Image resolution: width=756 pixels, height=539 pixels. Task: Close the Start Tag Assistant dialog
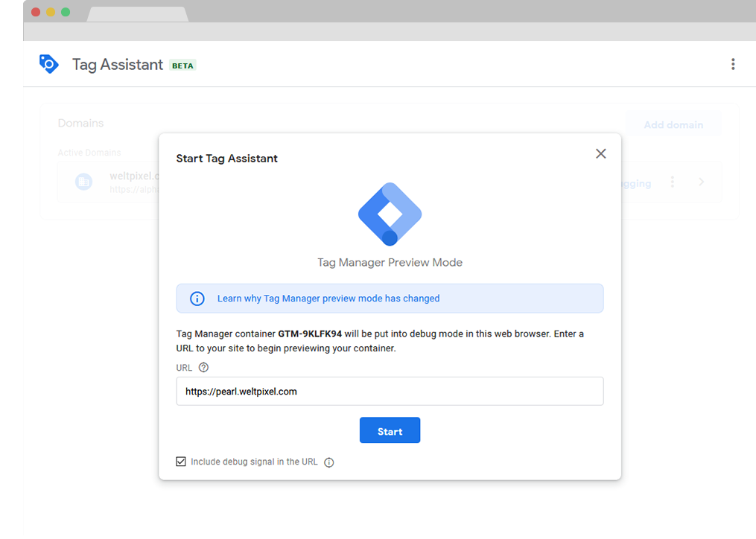[601, 153]
